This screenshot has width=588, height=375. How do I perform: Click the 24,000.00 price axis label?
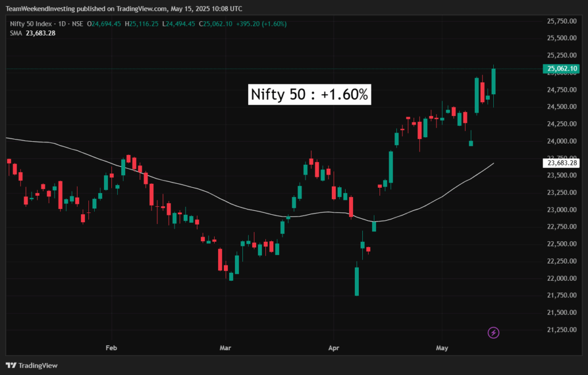click(562, 141)
